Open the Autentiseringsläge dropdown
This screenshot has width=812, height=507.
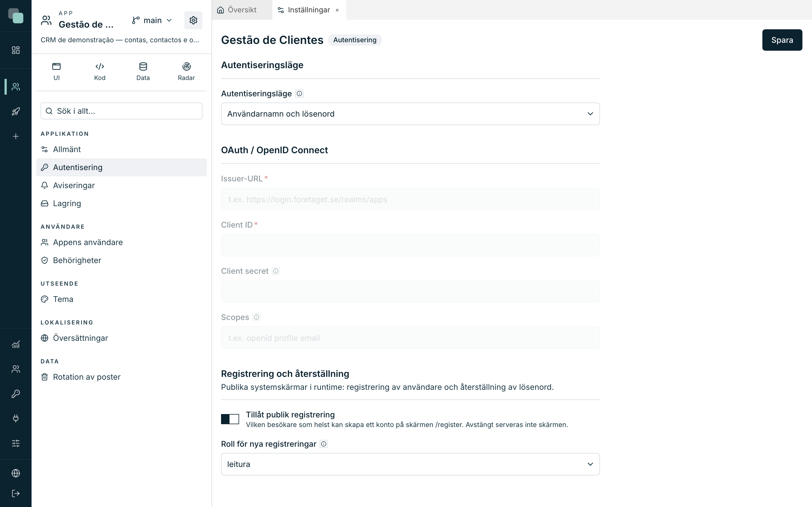point(410,114)
